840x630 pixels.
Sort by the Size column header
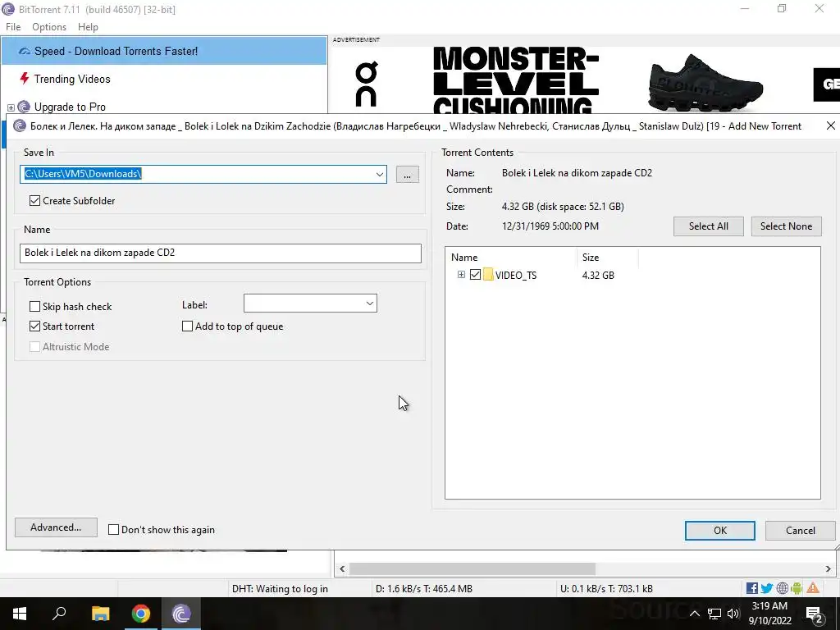(x=607, y=257)
